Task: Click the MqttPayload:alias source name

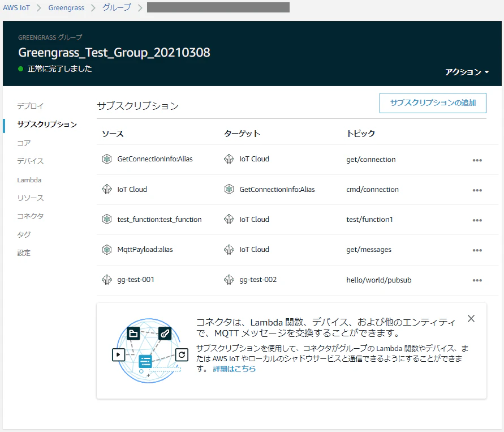Action: (x=145, y=250)
